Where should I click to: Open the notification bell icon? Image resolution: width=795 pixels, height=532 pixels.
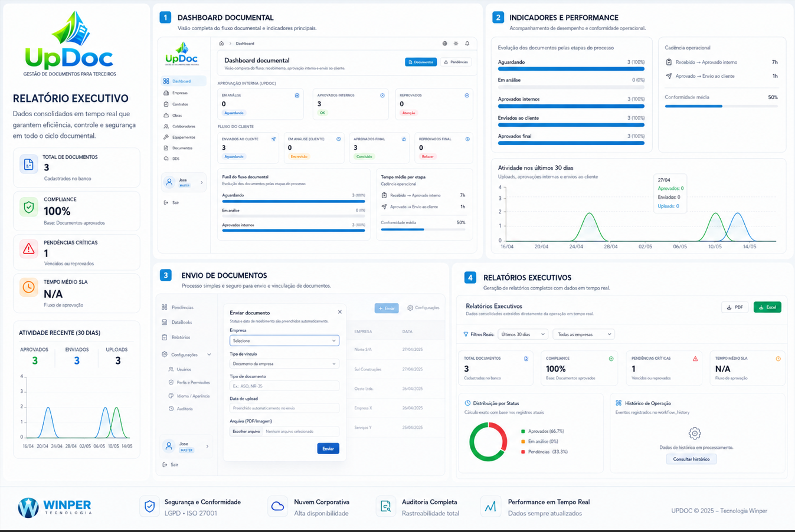point(467,44)
